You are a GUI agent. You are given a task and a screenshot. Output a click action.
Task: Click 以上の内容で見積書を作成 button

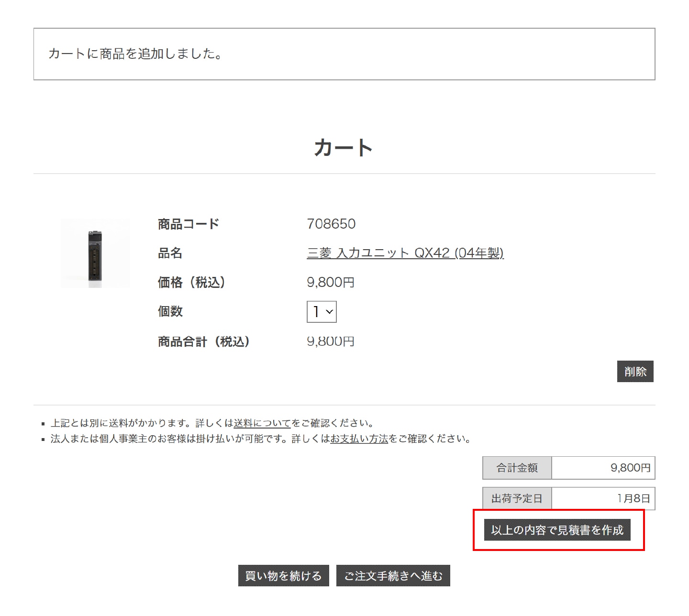(557, 530)
